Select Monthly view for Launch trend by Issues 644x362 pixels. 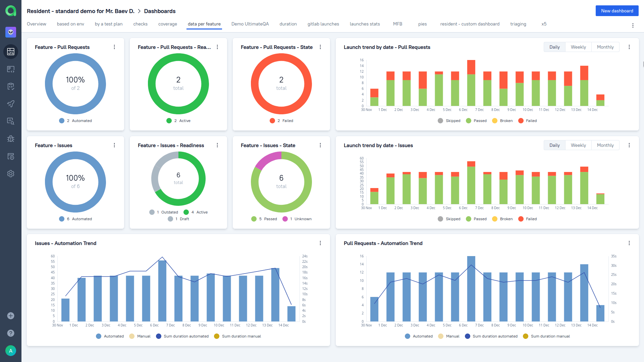(x=605, y=145)
